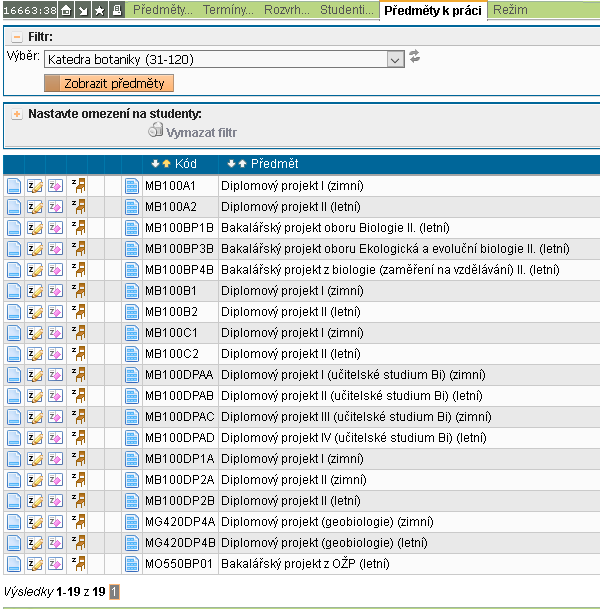Click the swap arrows icon beside the department dropdown
600x609 pixels.
(x=415, y=57)
